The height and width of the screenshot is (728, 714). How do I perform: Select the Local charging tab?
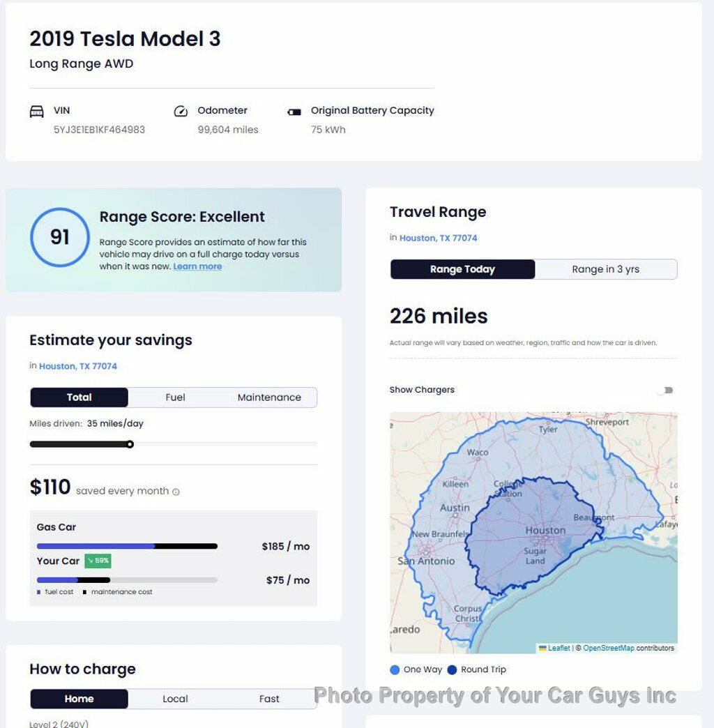coord(175,699)
